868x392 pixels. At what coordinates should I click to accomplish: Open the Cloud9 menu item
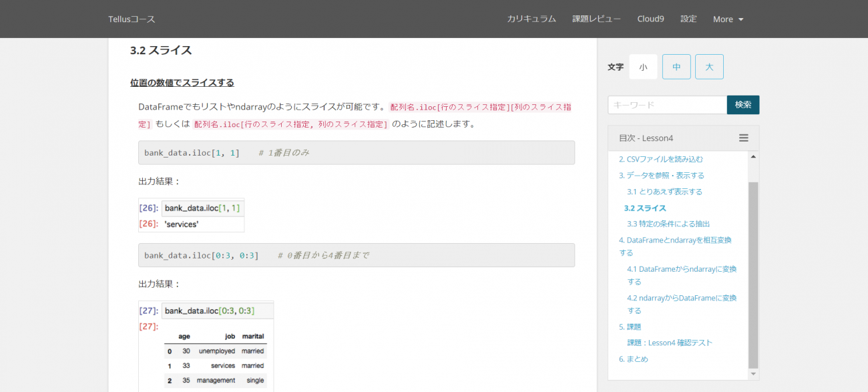650,19
